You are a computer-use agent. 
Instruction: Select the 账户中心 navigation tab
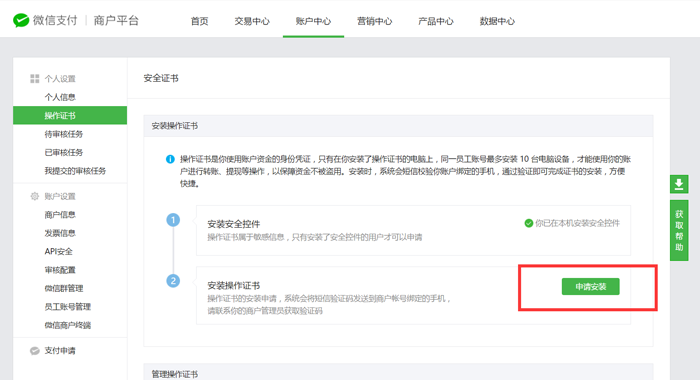pos(313,21)
